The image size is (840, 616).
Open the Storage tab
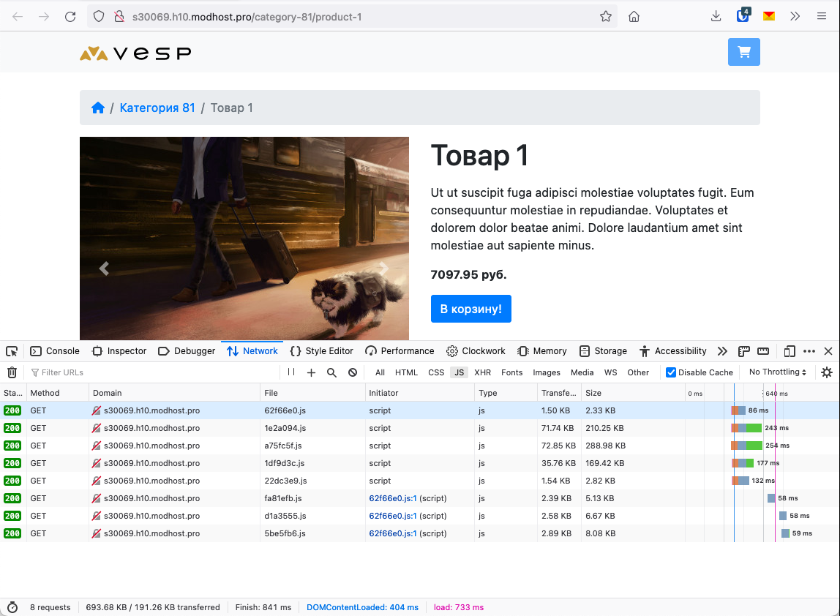pos(603,351)
